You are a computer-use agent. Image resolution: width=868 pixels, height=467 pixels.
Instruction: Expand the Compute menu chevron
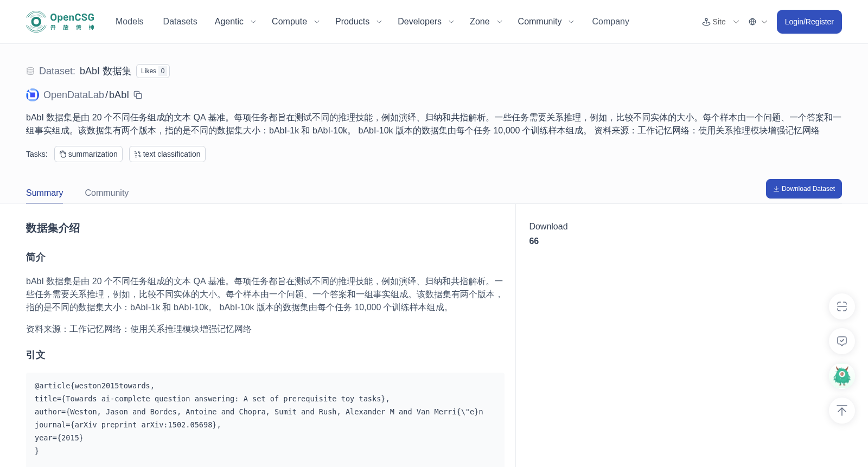coord(317,22)
